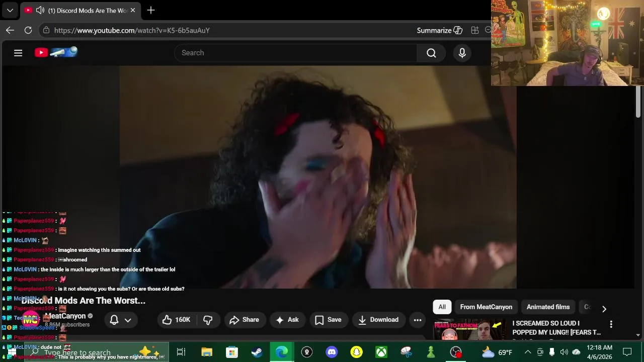Screen dimensions: 644x362
Task: Show more filter chips with right arrow
Action: [604, 309]
